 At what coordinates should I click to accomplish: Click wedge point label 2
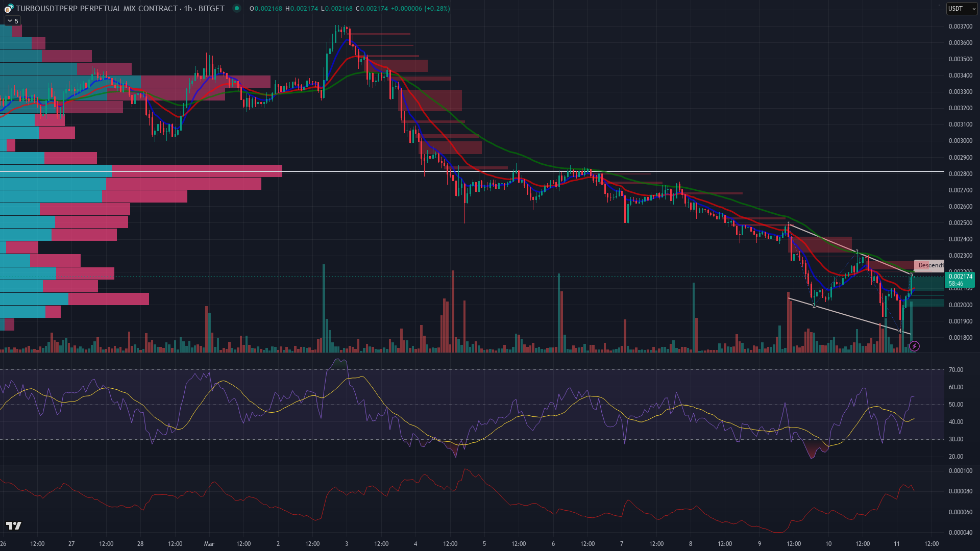pos(814,306)
